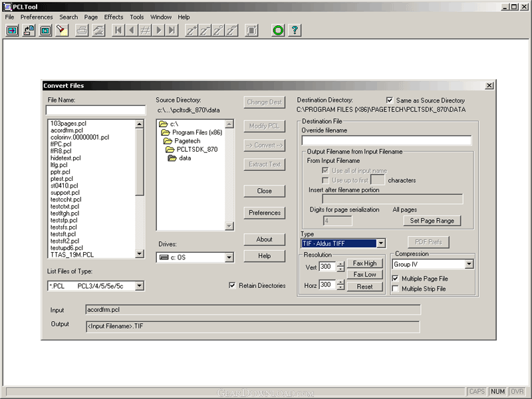
Task: Increase the Horz resolution with up arrow
Action: click(x=340, y=282)
